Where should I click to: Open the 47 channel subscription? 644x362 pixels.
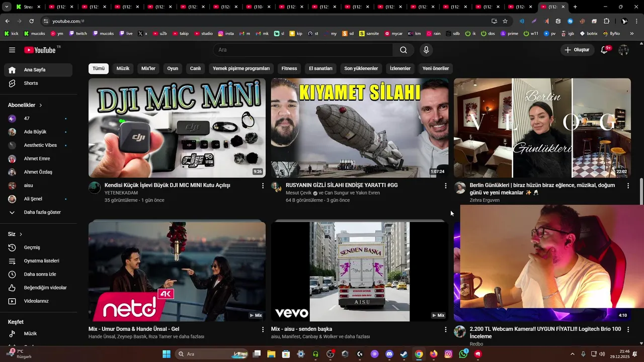click(38, 118)
